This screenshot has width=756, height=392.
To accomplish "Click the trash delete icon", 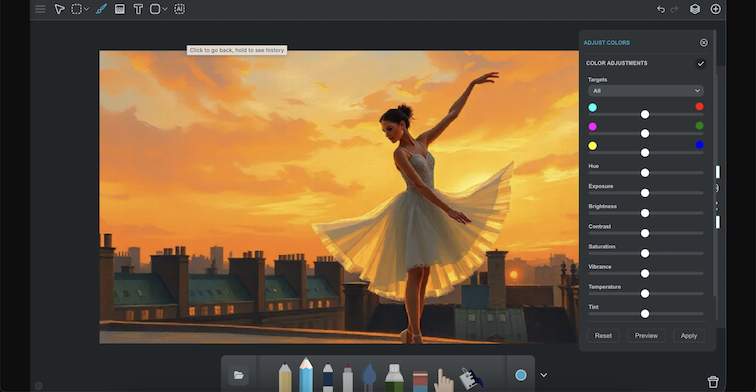I will (x=713, y=382).
